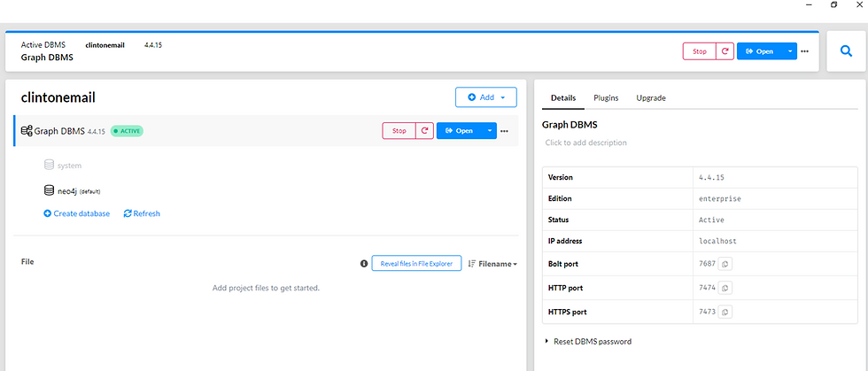868x371 pixels.
Task: Restore the window using the title bar button
Action: (x=833, y=4)
